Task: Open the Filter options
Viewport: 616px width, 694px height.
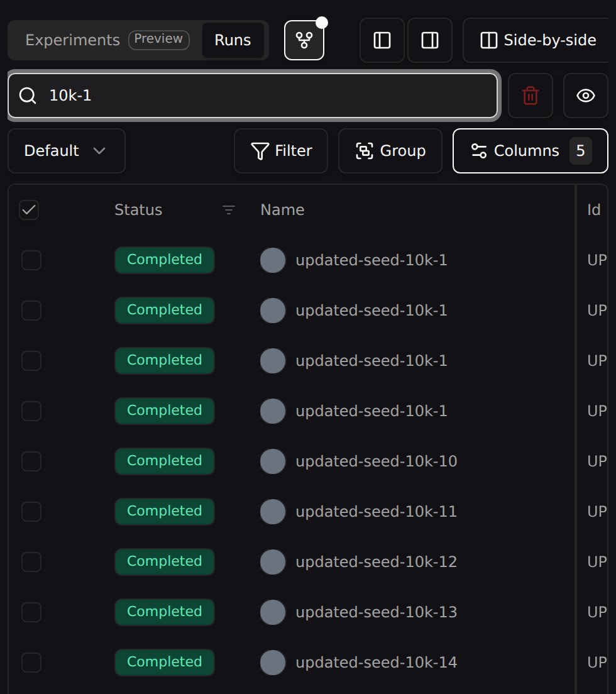Action: [x=281, y=151]
